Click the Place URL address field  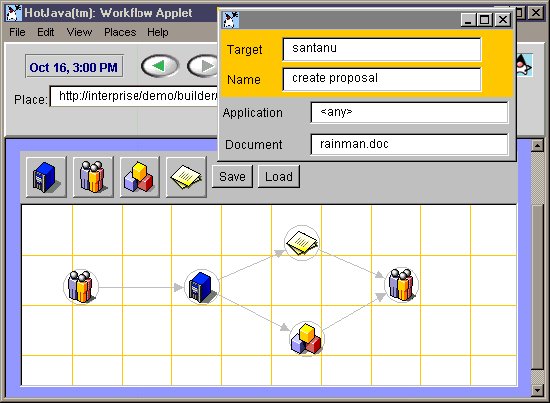(x=134, y=96)
